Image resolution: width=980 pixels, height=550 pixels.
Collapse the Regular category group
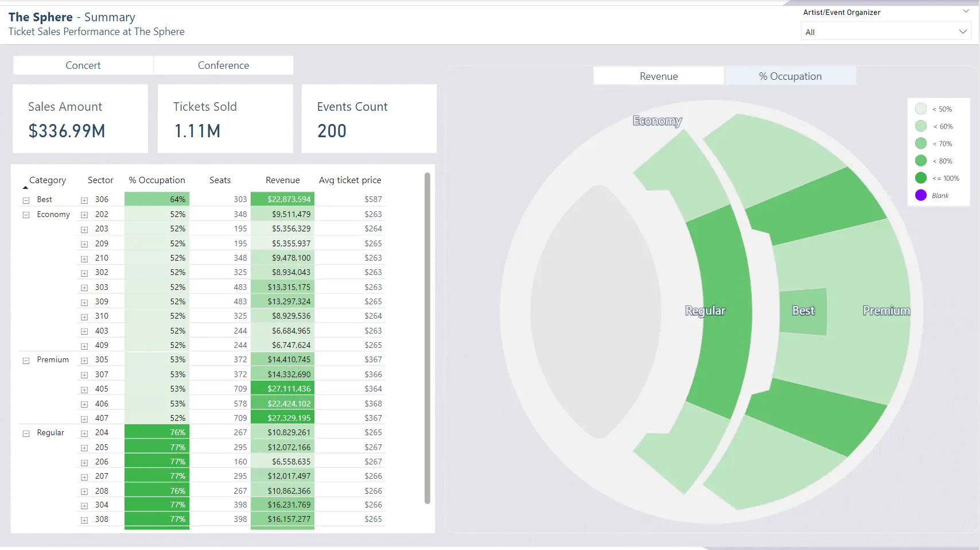(x=26, y=432)
